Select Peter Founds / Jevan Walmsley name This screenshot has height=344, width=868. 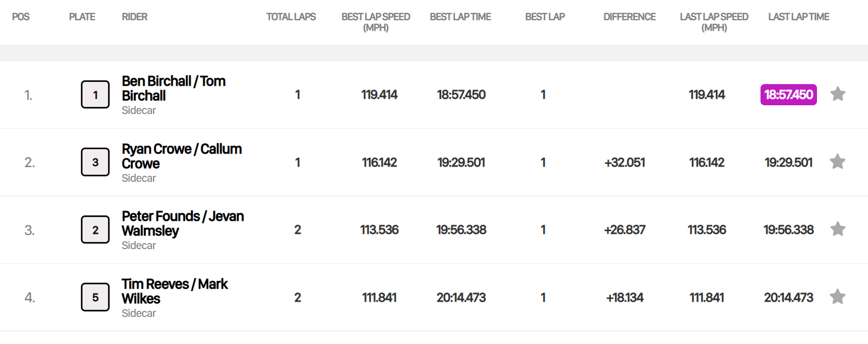click(x=182, y=224)
